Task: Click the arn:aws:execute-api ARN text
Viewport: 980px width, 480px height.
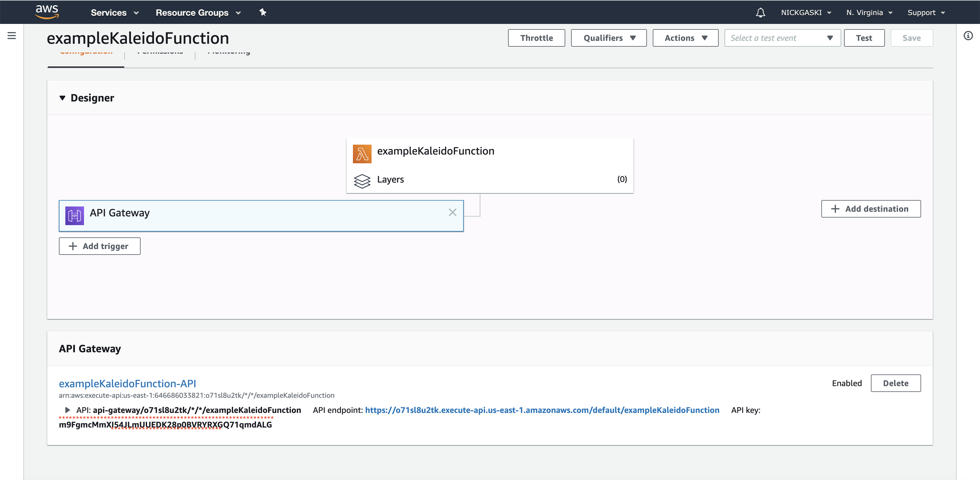Action: (x=197, y=395)
